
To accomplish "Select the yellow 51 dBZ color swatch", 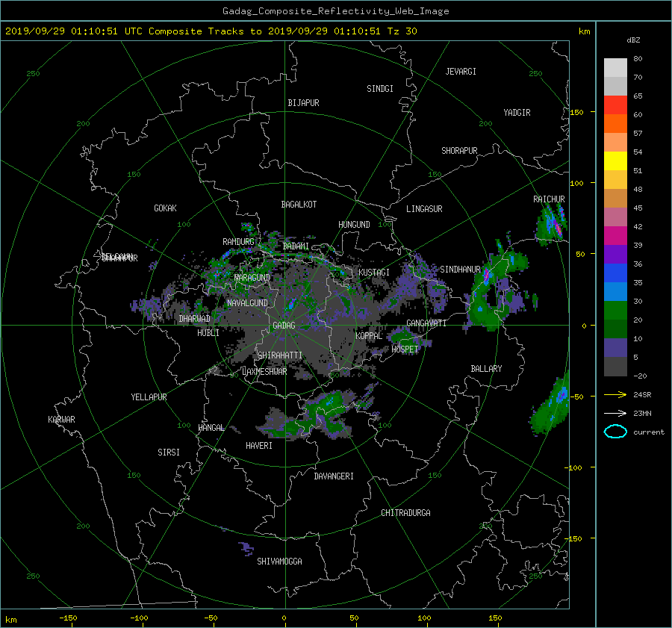I will click(x=615, y=161).
